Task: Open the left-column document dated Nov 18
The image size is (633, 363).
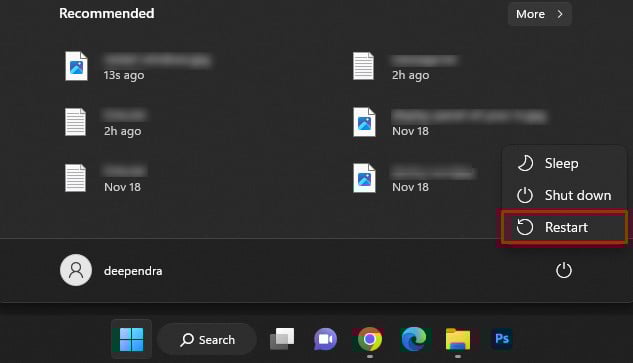Action: click(x=106, y=178)
